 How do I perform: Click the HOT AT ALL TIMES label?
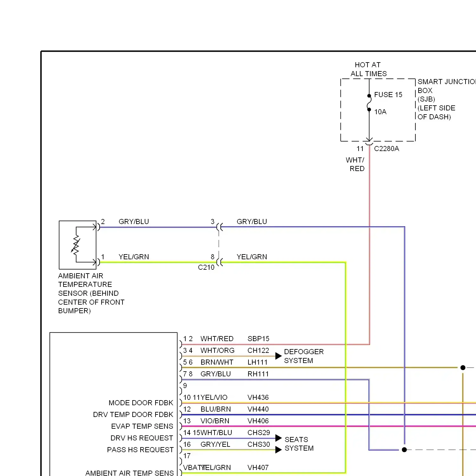[368, 69]
